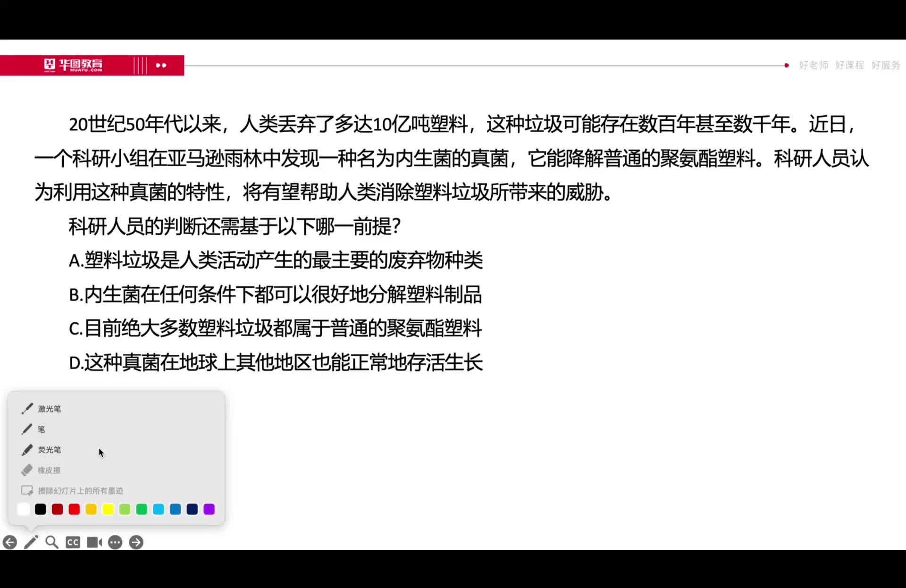
Task: Click the video camera icon
Action: pyautogui.click(x=94, y=543)
